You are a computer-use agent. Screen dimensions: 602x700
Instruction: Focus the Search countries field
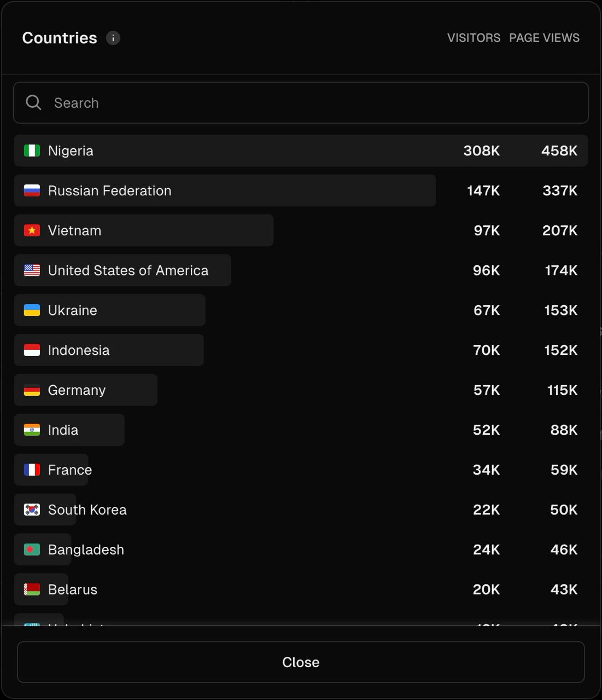coord(301,103)
